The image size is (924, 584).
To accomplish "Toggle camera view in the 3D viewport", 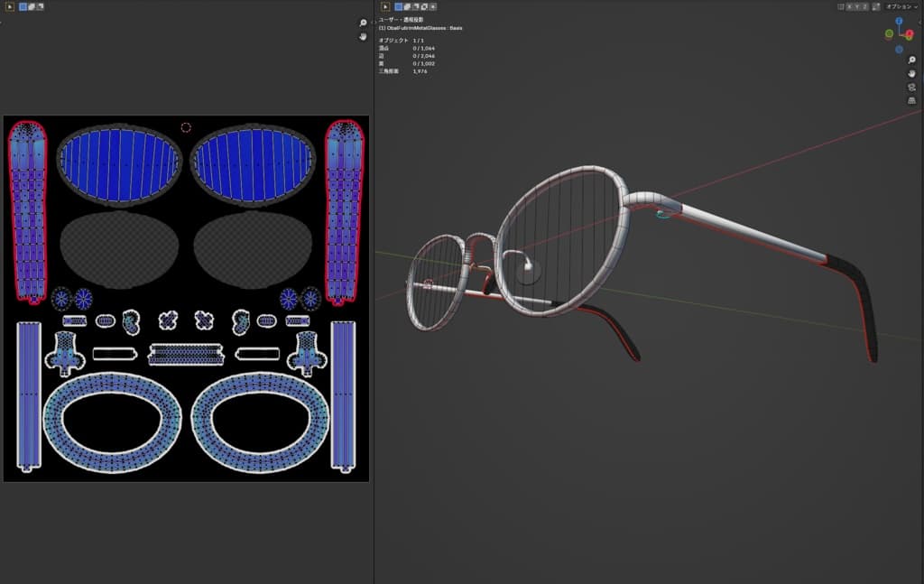I will click(911, 88).
